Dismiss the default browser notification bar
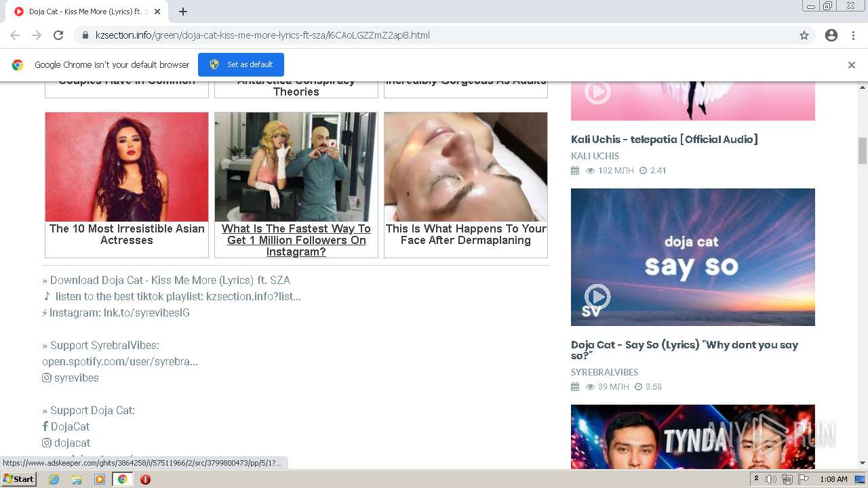The width and height of the screenshot is (868, 488). click(x=852, y=65)
